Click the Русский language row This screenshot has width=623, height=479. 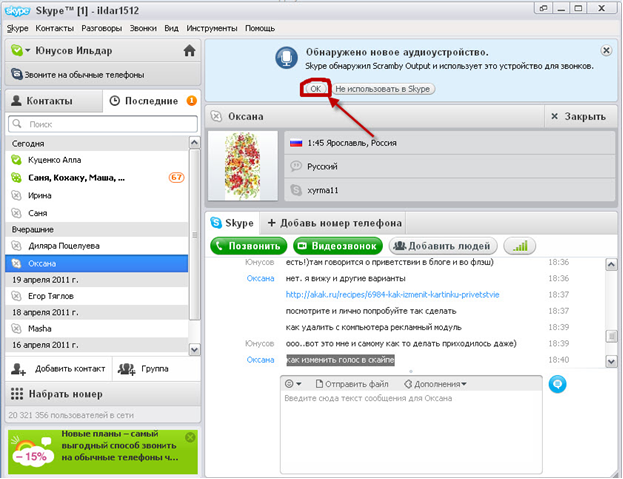(x=450, y=166)
